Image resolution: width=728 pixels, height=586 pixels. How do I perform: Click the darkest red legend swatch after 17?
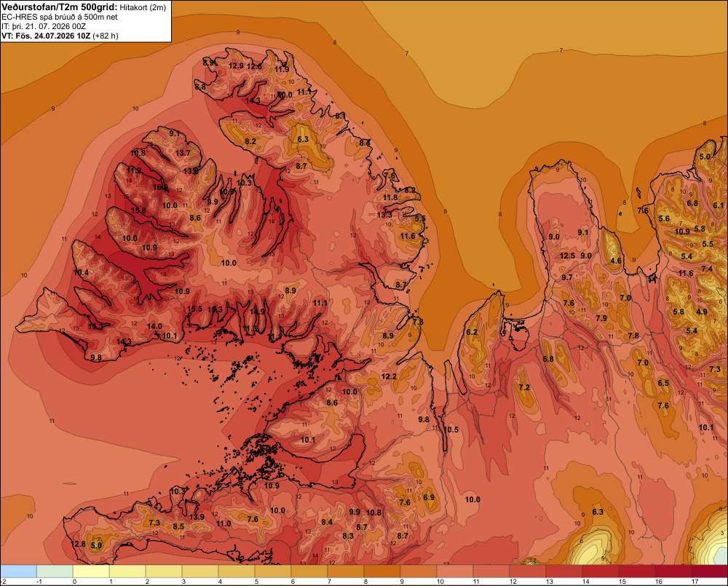point(709,571)
